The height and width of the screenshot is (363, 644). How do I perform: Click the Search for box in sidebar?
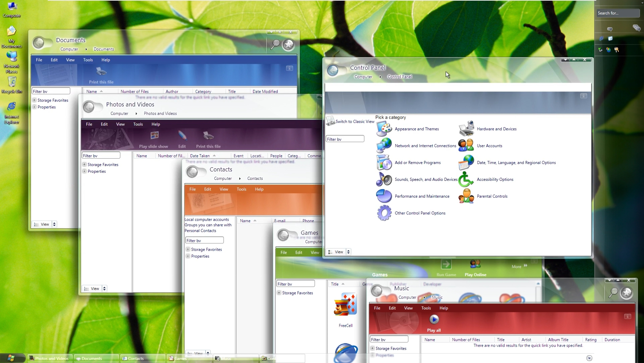click(618, 13)
